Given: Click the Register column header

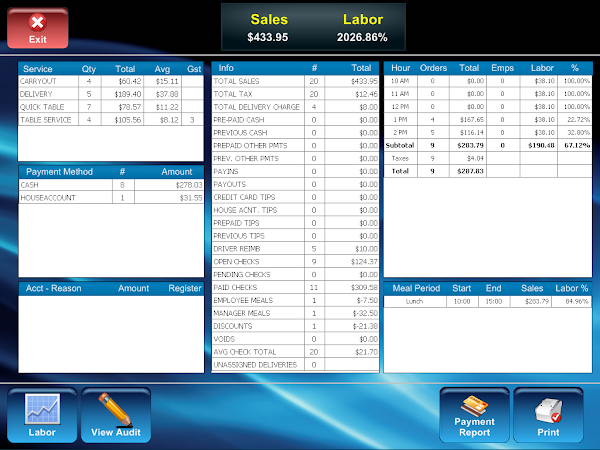Looking at the screenshot, I should [185, 289].
